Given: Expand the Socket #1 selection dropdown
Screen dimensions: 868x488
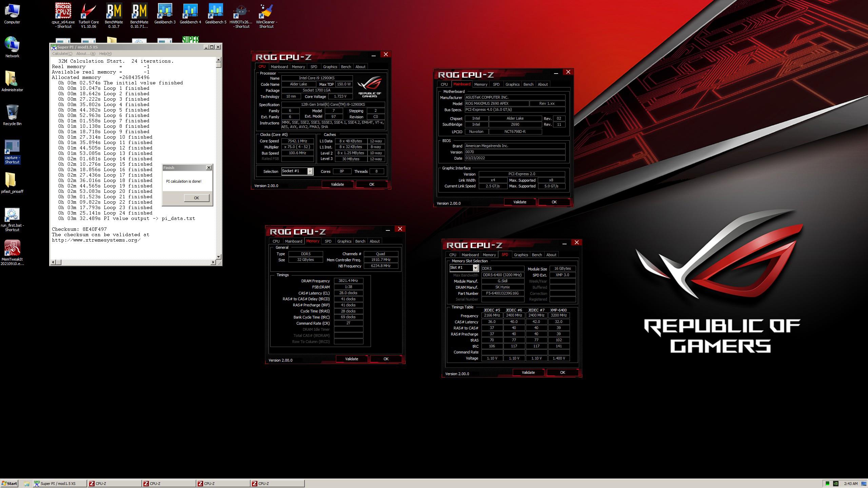Looking at the screenshot, I should pyautogui.click(x=310, y=171).
